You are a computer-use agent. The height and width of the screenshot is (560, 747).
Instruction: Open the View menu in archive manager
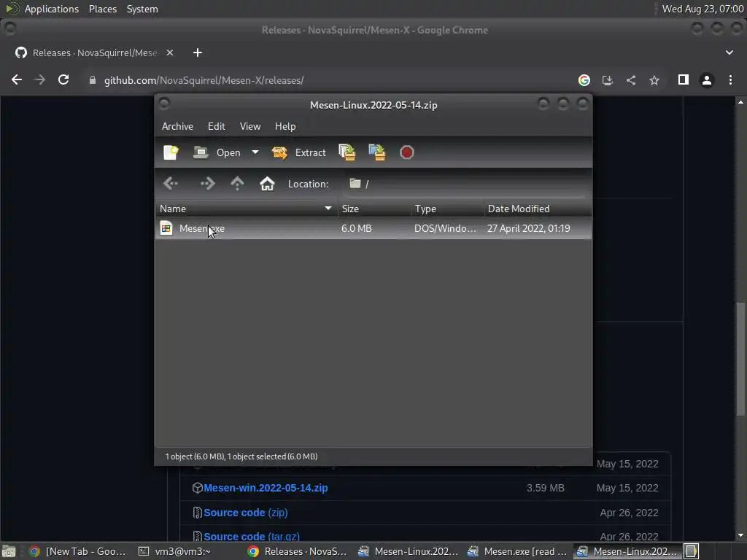pyautogui.click(x=250, y=126)
